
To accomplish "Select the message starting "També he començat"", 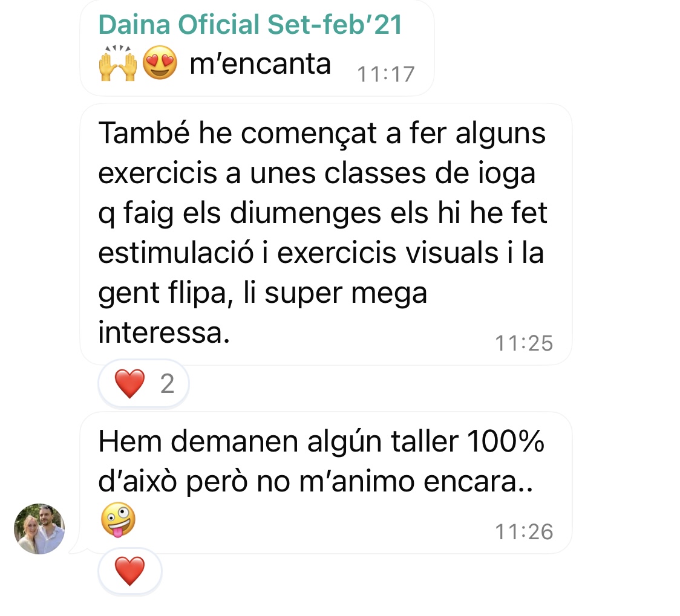I will click(x=325, y=235).
